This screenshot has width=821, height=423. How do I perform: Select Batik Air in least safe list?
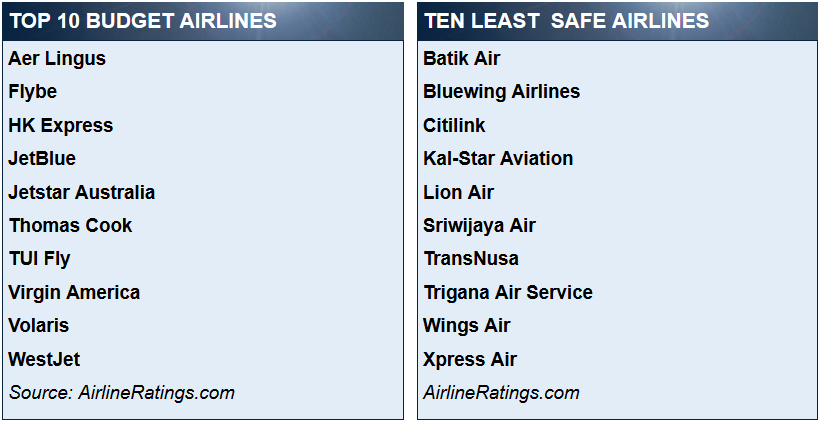(462, 58)
